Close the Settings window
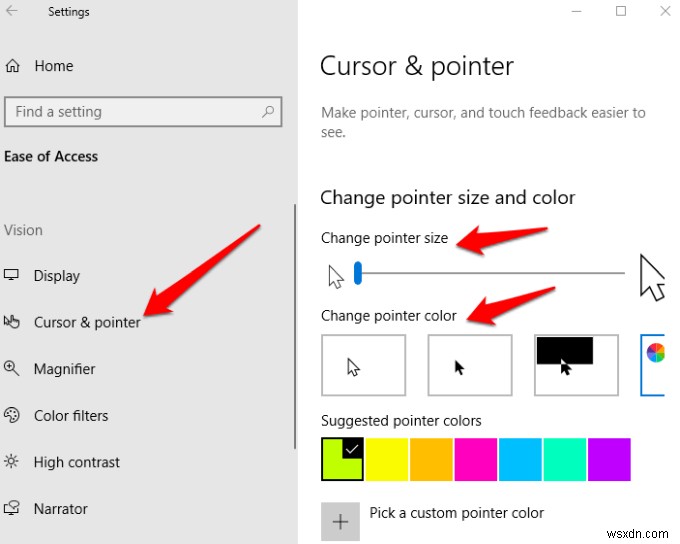The width and height of the screenshot is (680, 544). (665, 11)
